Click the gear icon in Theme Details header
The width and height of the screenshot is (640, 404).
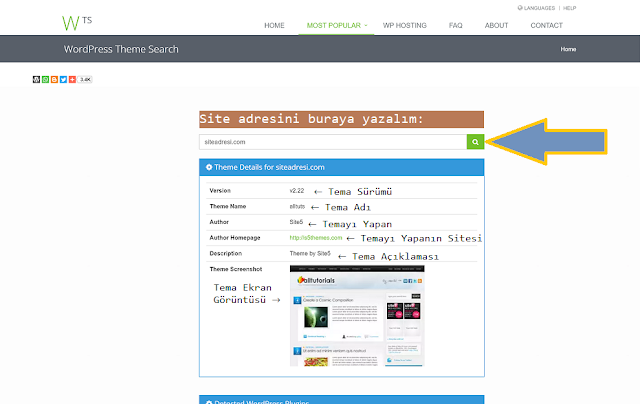[209, 167]
